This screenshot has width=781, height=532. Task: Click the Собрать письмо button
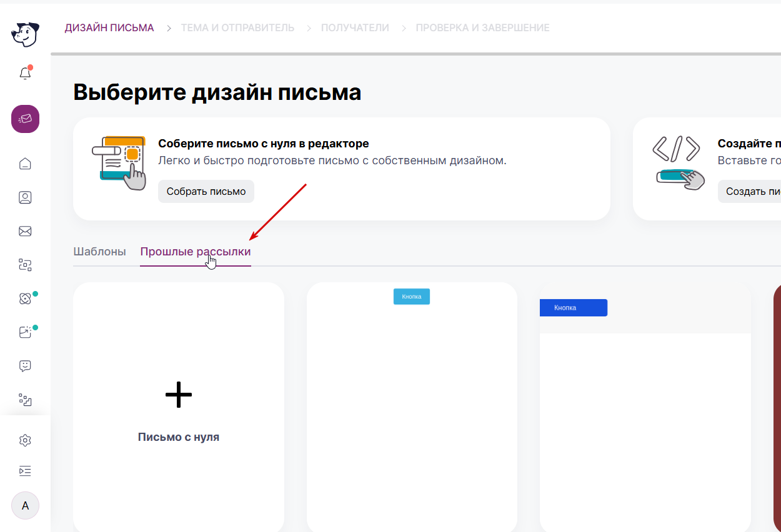206,191
